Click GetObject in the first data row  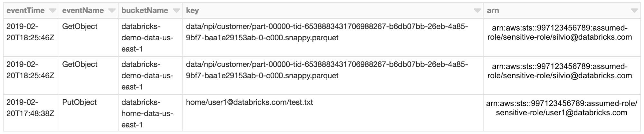80,26
